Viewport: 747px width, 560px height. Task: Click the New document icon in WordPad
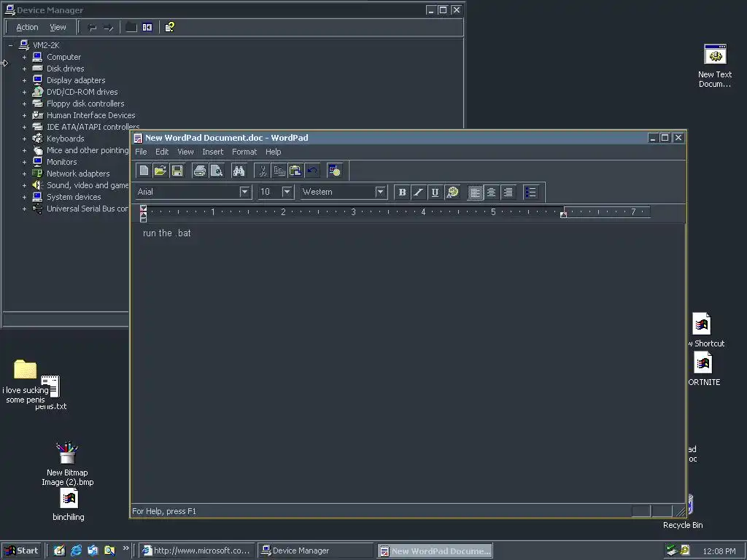pyautogui.click(x=144, y=171)
